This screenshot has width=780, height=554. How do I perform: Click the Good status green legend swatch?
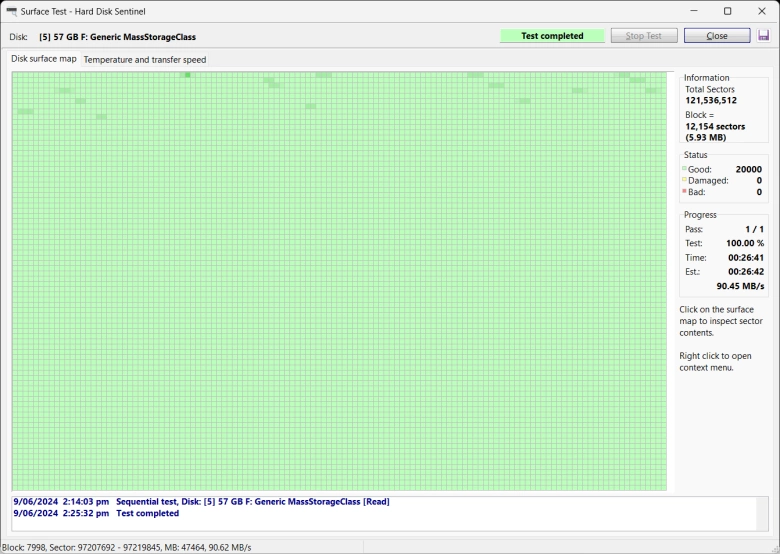(x=684, y=170)
